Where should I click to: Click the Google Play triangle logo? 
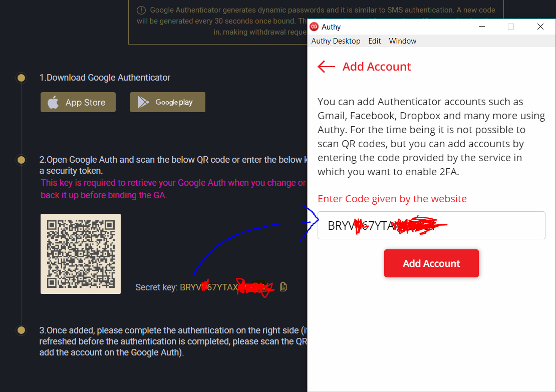pos(143,102)
